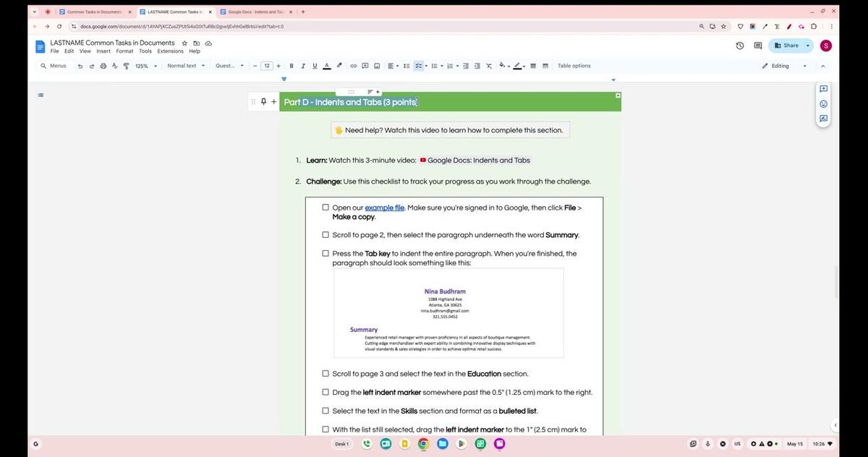Viewport: 868px width, 457px height.
Task: Undo the last action
Action: [x=80, y=66]
